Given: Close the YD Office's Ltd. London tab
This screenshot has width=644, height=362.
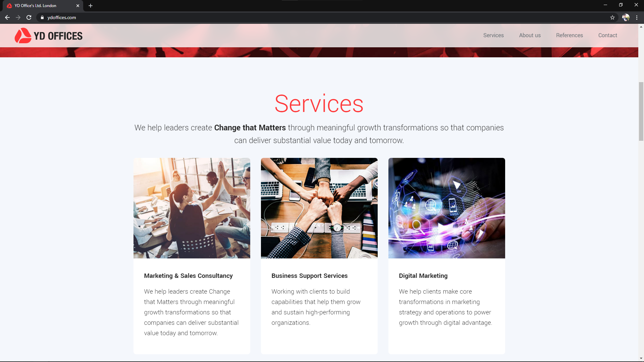Looking at the screenshot, I should [x=78, y=6].
